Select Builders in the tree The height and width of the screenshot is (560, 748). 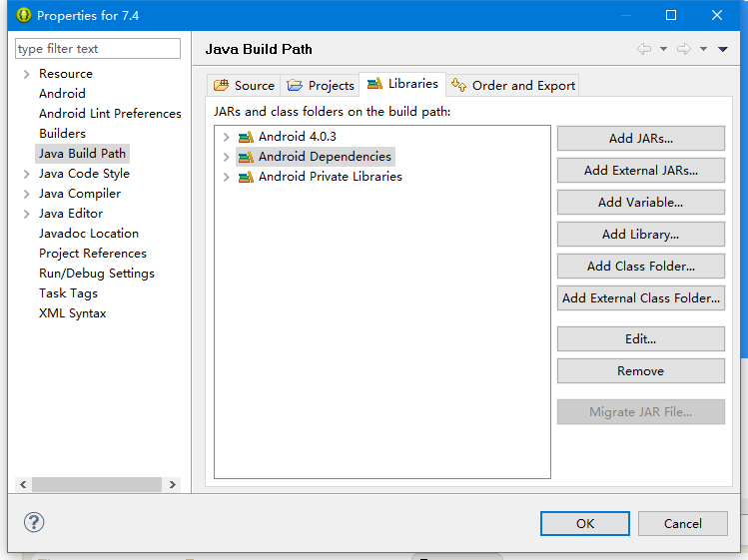[63, 134]
